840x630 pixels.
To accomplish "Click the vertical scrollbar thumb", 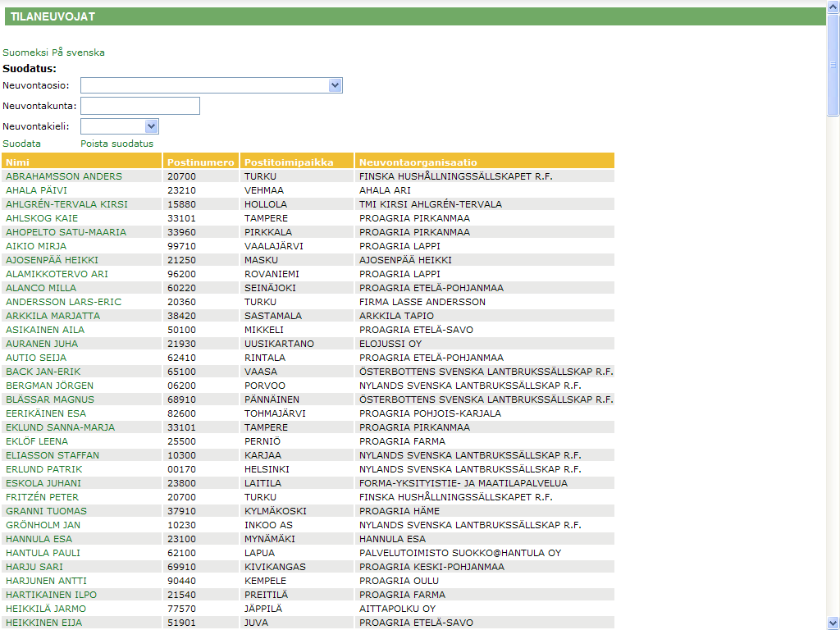I will point(833,65).
